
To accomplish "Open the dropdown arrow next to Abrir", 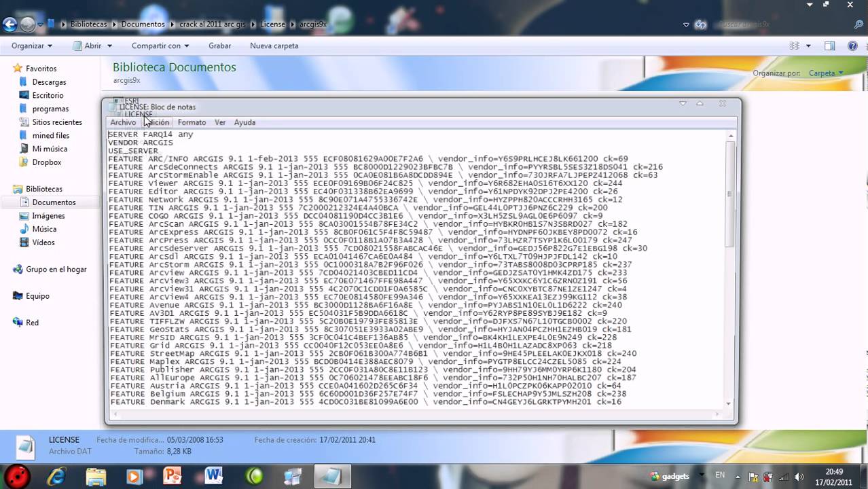I will point(109,46).
